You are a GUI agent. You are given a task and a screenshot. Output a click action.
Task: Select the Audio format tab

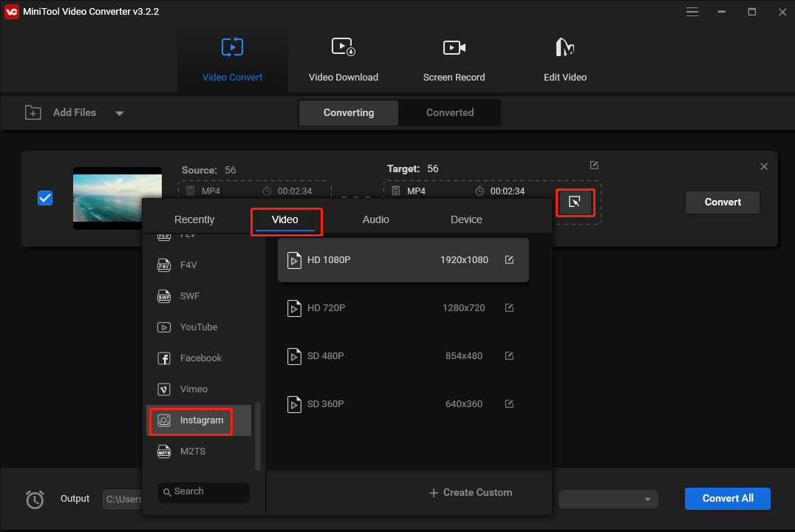tap(375, 219)
